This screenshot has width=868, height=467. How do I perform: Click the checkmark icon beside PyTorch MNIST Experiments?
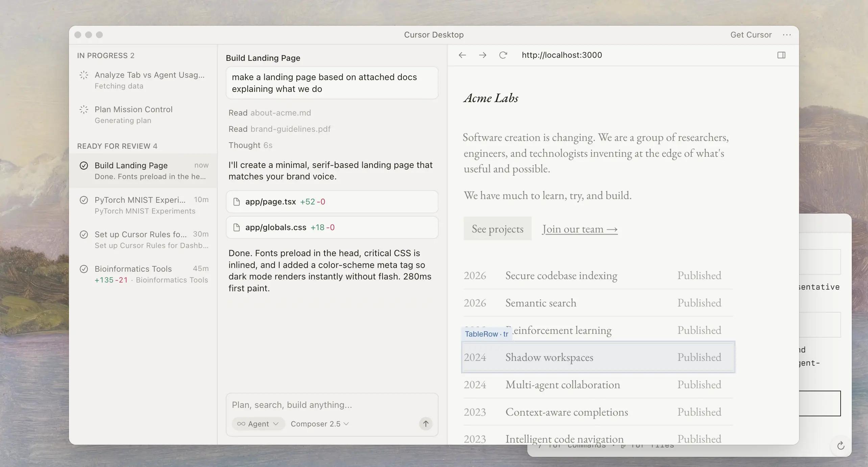[x=84, y=200]
